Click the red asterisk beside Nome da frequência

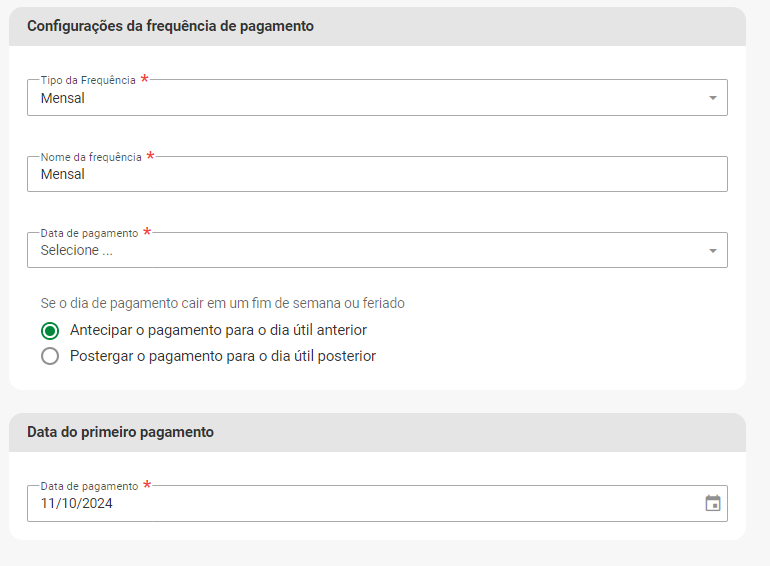coord(150,156)
